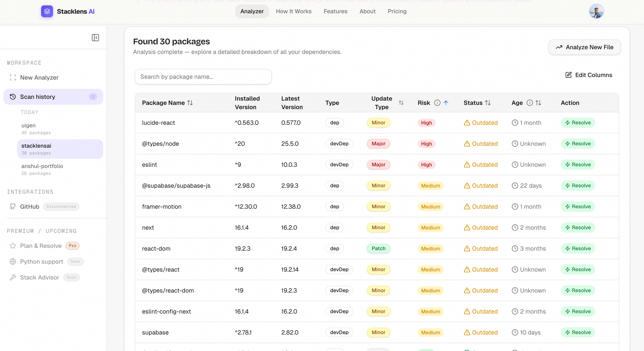Click Resolve for the lucide-react package
Image resolution: width=644 pixels, height=351 pixels.
tap(578, 123)
